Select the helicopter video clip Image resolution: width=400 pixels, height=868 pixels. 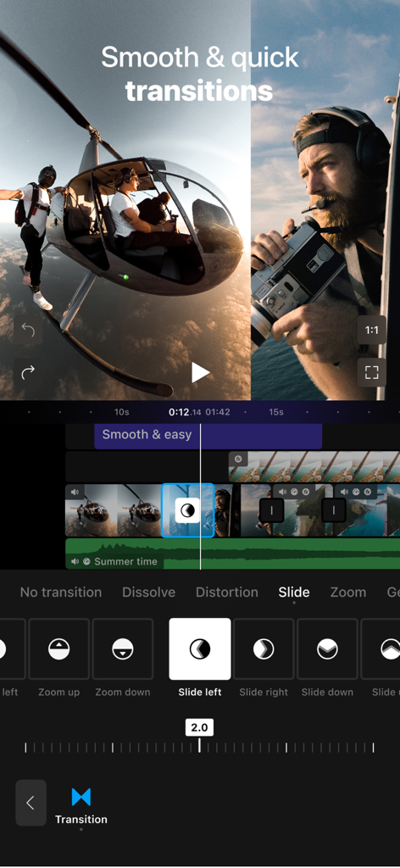114,510
